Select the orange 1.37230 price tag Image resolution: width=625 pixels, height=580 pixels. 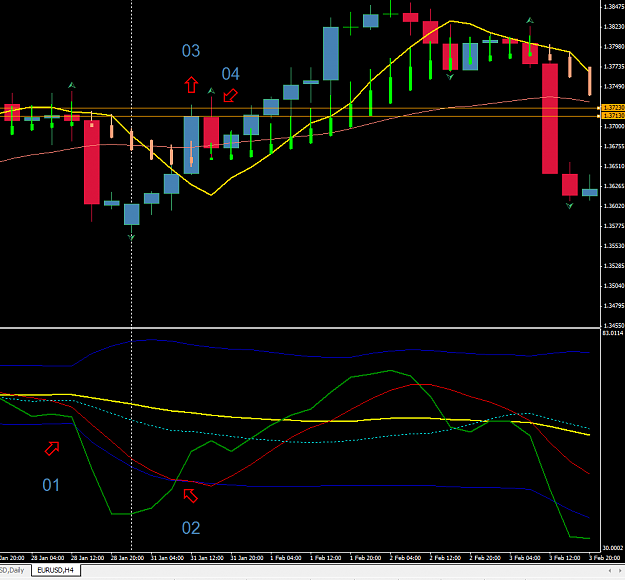pos(613,108)
